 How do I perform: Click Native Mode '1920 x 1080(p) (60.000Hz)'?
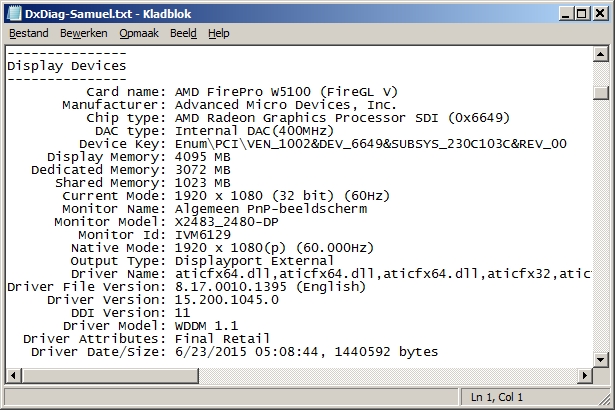[274, 248]
